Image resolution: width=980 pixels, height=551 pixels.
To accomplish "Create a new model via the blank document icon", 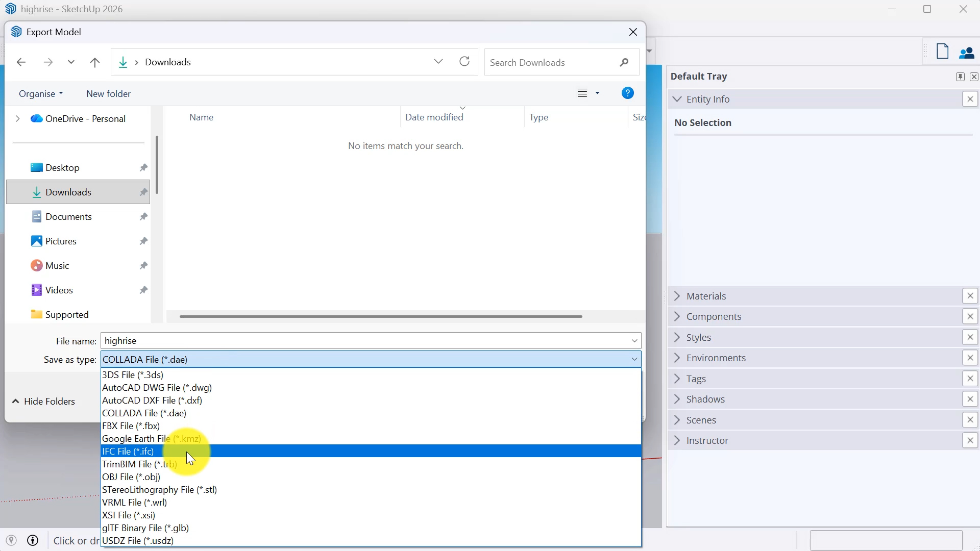I will pyautogui.click(x=942, y=51).
